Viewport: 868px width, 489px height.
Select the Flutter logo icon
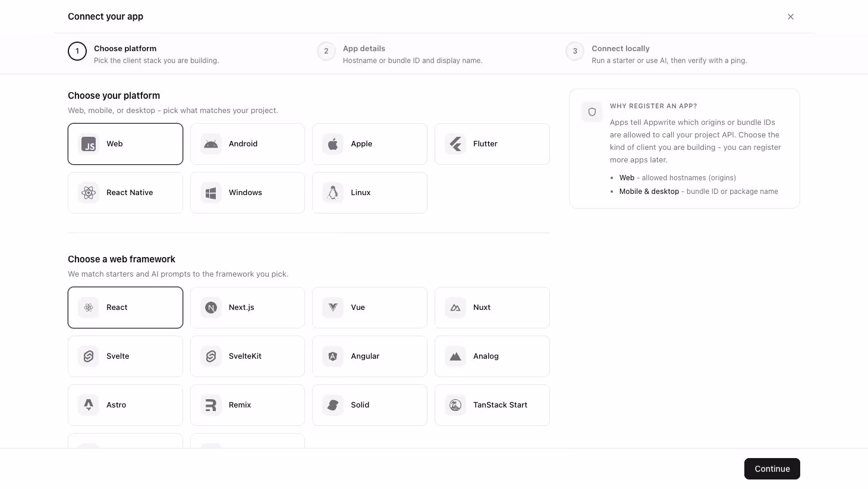(x=455, y=144)
